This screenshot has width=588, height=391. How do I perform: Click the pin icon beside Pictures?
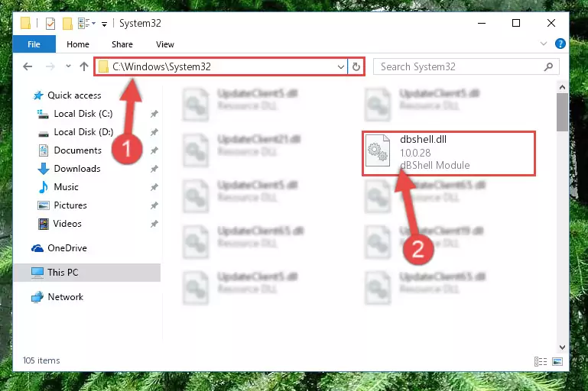[x=154, y=205]
